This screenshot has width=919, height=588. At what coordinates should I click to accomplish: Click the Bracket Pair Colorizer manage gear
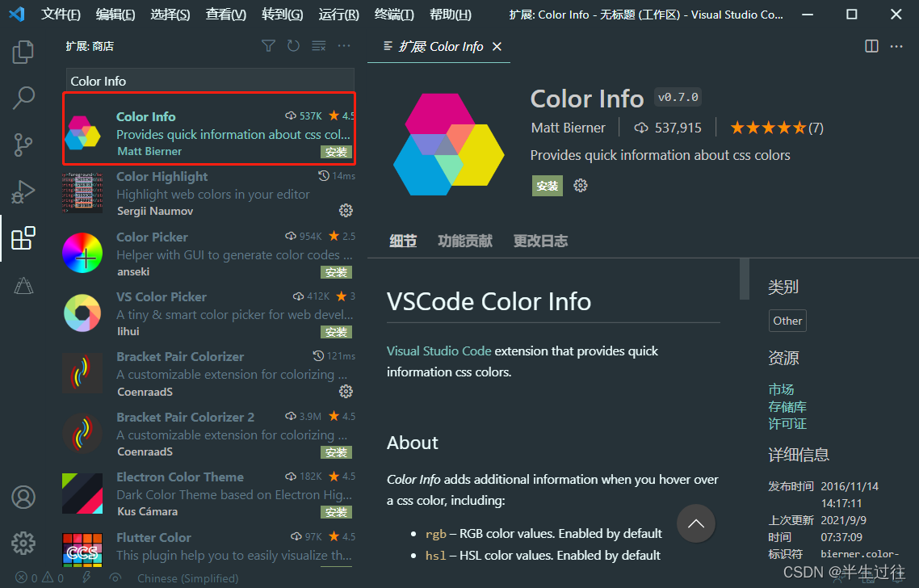coord(346,391)
